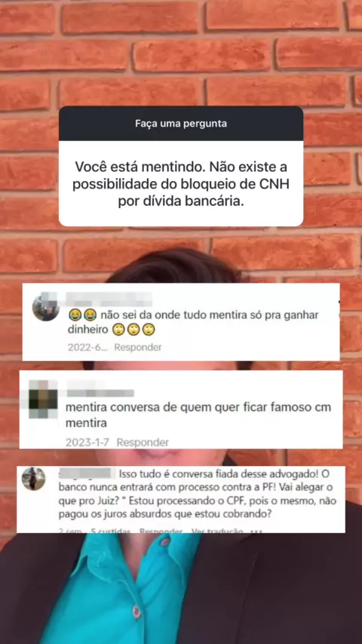Click the 2023-1-7 date stamp
Image resolution: width=362 pixels, height=644 pixels.
pos(88,443)
